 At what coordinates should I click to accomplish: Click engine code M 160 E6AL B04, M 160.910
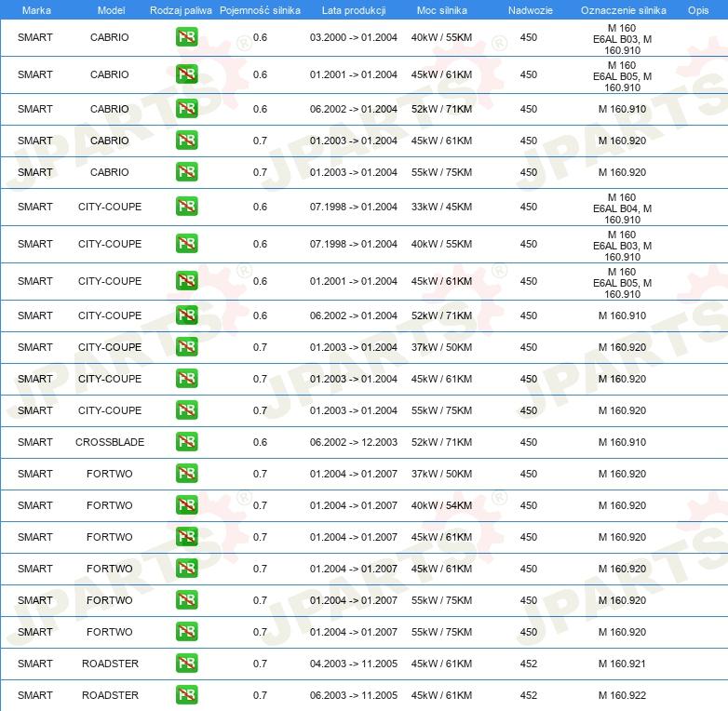pos(622,208)
